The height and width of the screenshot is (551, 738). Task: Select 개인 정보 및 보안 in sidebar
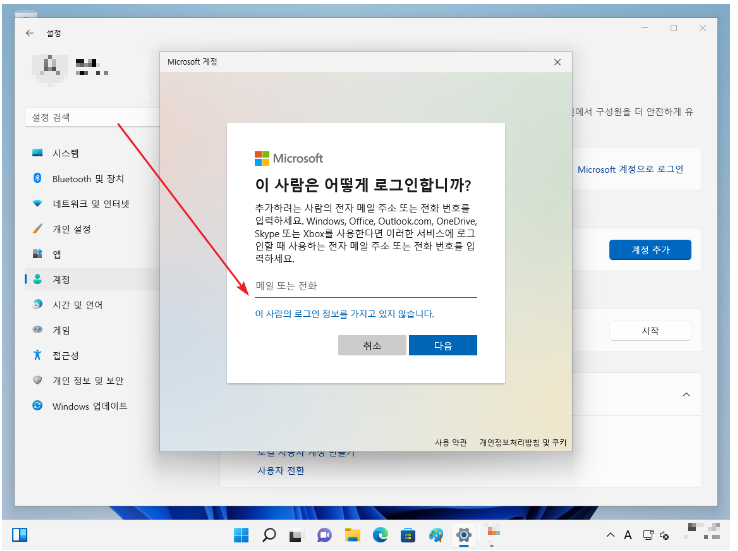[92, 381]
